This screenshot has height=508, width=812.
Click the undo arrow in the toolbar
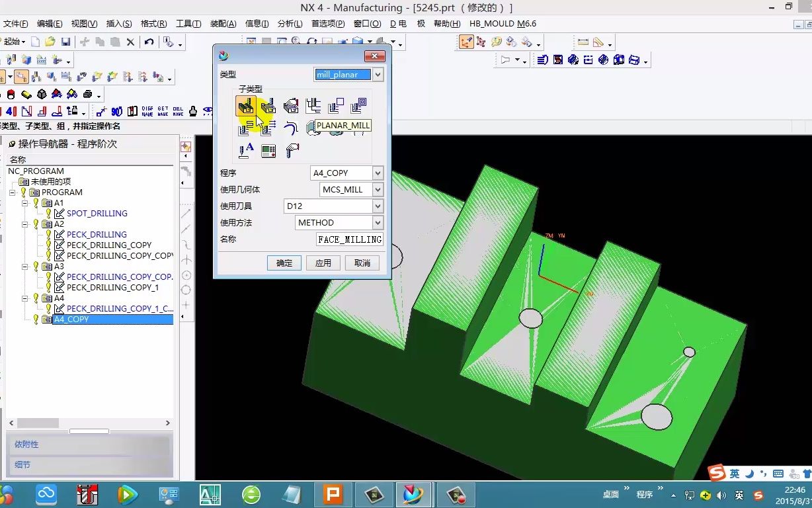[x=149, y=42]
